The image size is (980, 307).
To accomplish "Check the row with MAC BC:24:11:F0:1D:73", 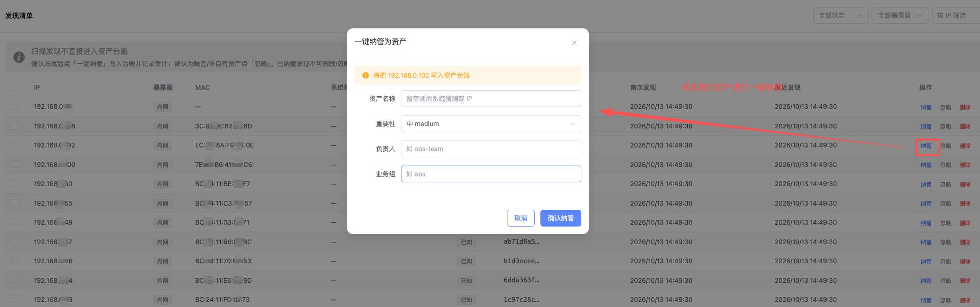I will tap(15, 299).
